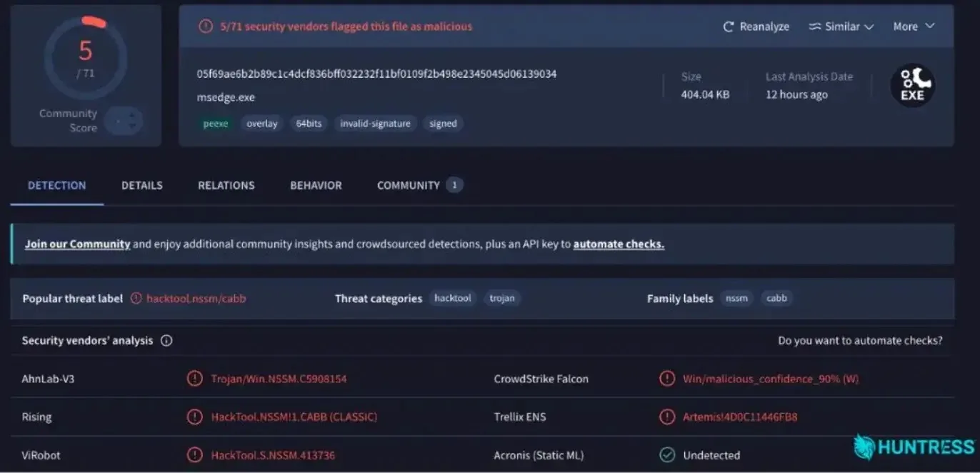Click the file hash 05f69ae6b2b89c1c...

pos(376,74)
